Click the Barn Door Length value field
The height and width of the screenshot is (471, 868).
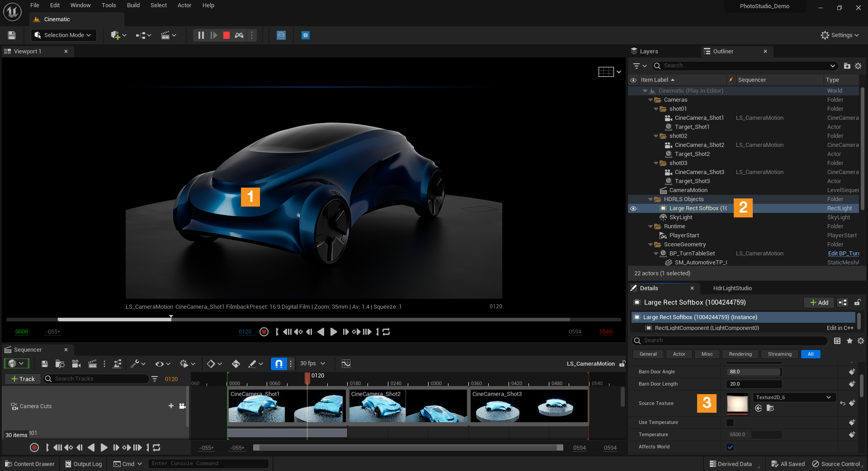coord(754,384)
